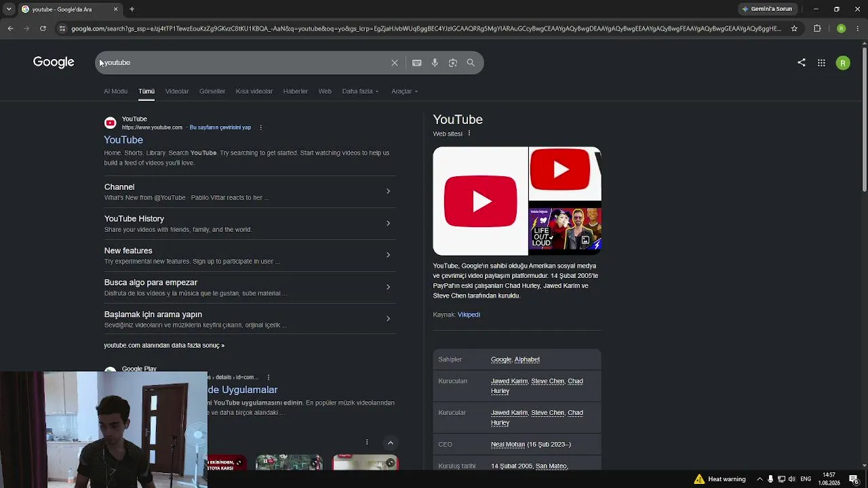Screen dimensions: 868x488
Task: Open the Alphabet owner link
Action: 527,359
